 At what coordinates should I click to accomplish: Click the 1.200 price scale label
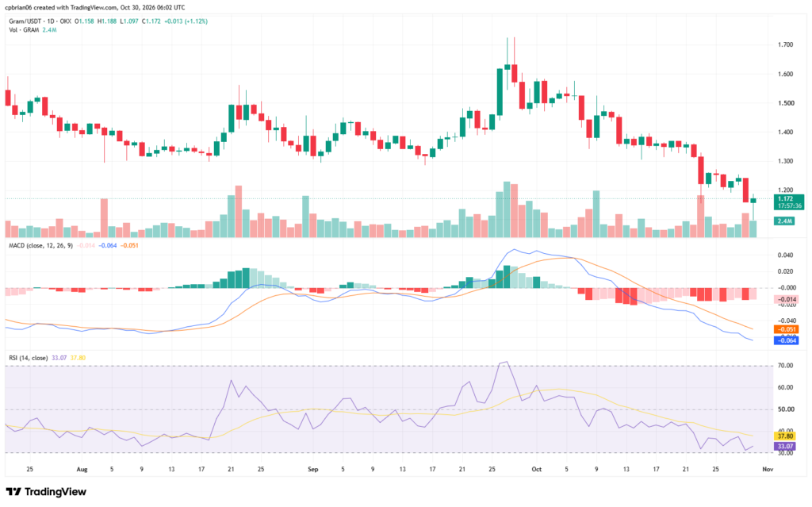[786, 190]
